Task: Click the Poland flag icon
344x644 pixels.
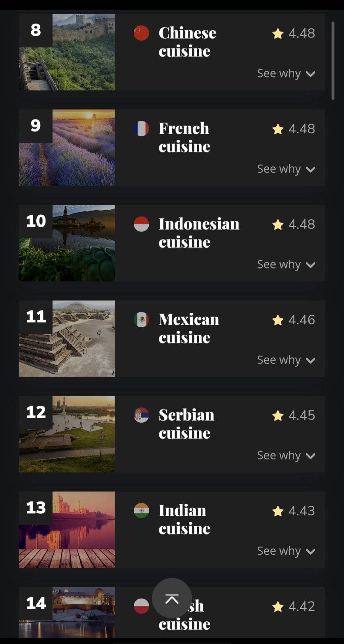Action: 141,606
